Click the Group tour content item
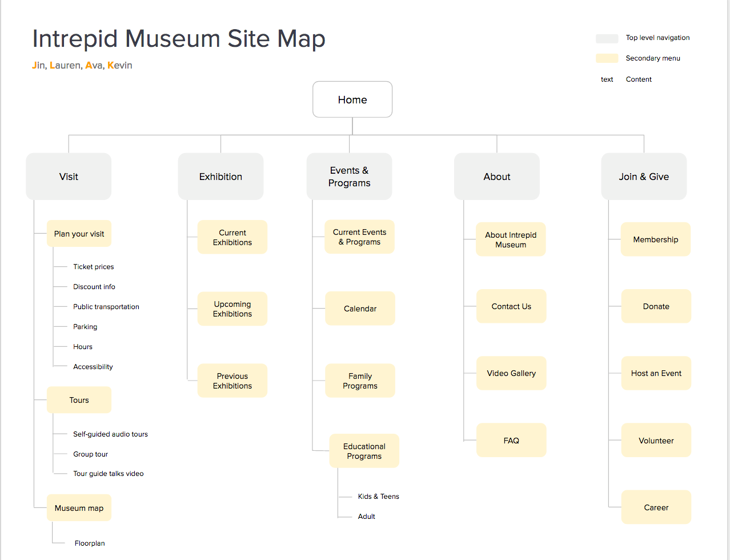 (90, 454)
